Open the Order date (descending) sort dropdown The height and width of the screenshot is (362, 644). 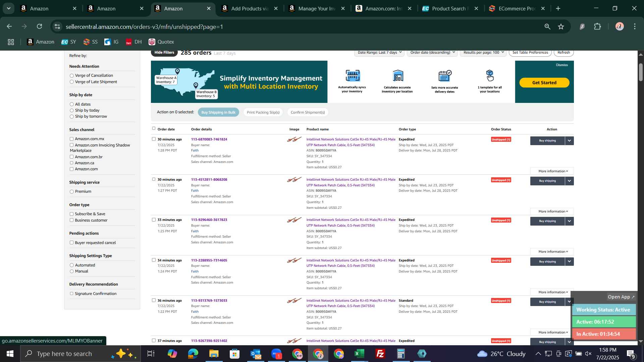(432, 53)
